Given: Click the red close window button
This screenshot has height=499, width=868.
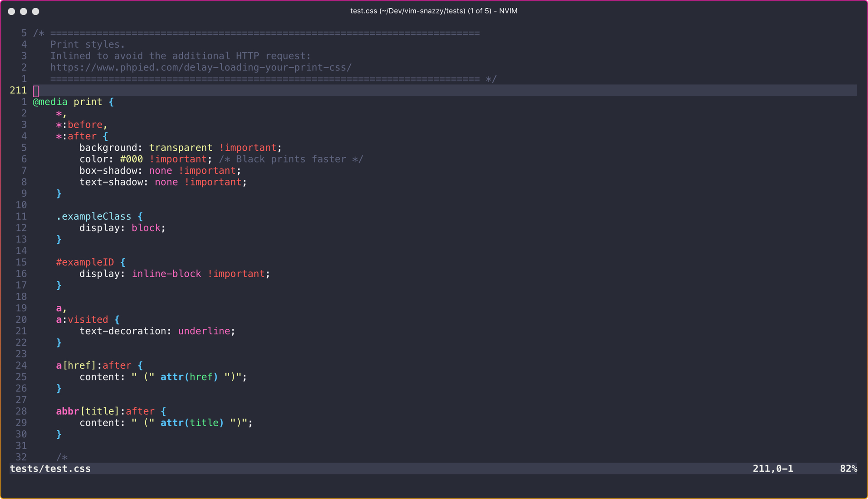Looking at the screenshot, I should pos(12,11).
